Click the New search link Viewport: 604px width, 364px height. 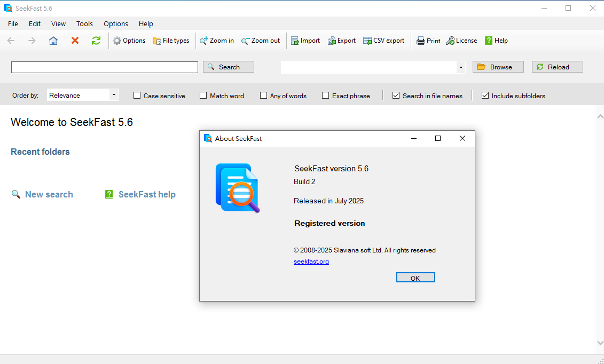49,194
